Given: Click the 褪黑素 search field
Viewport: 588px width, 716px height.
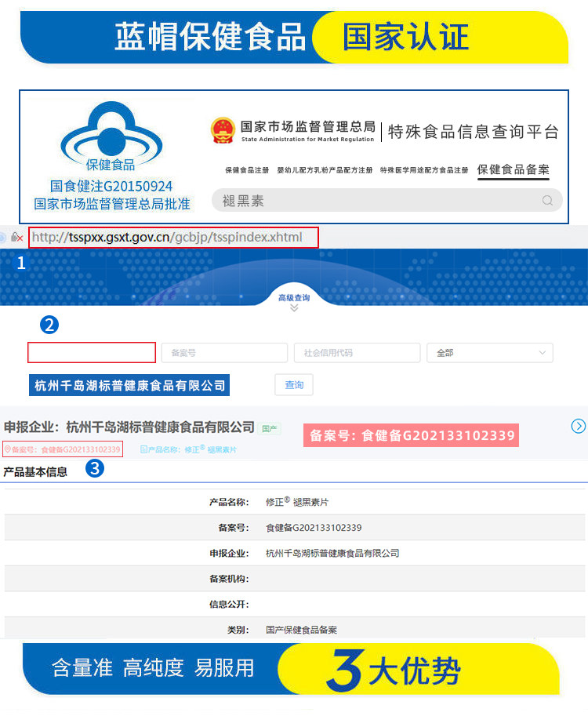Looking at the screenshot, I should [387, 201].
